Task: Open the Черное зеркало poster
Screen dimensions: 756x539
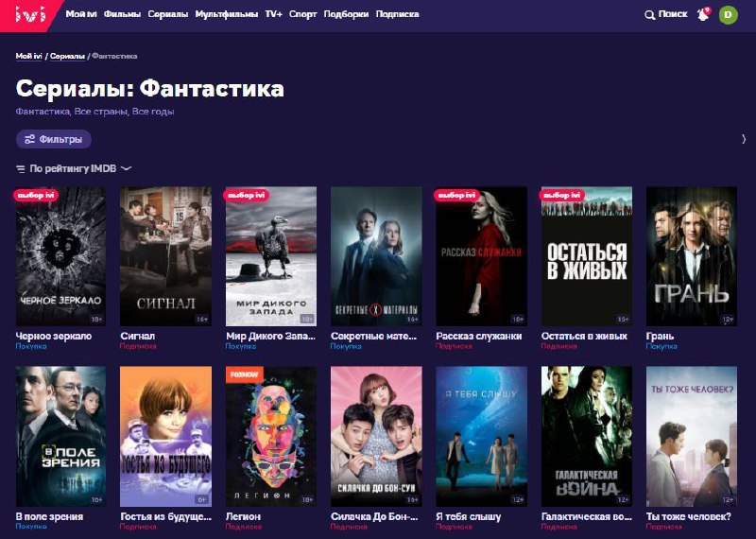Action: [x=60, y=256]
